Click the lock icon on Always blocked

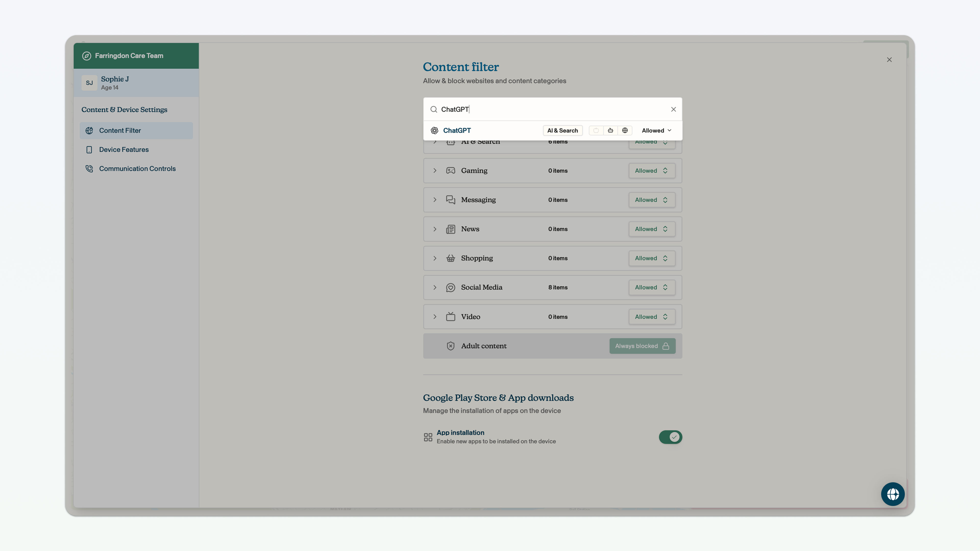665,346
